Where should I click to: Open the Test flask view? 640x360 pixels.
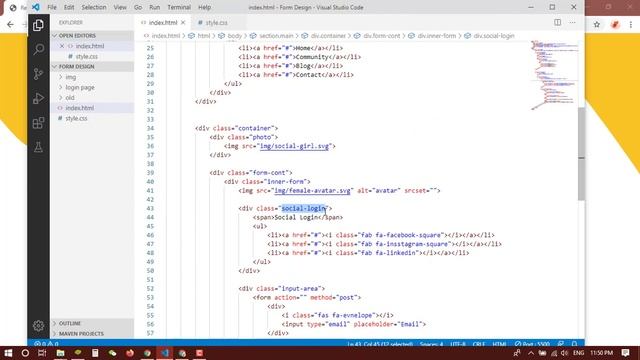38,147
